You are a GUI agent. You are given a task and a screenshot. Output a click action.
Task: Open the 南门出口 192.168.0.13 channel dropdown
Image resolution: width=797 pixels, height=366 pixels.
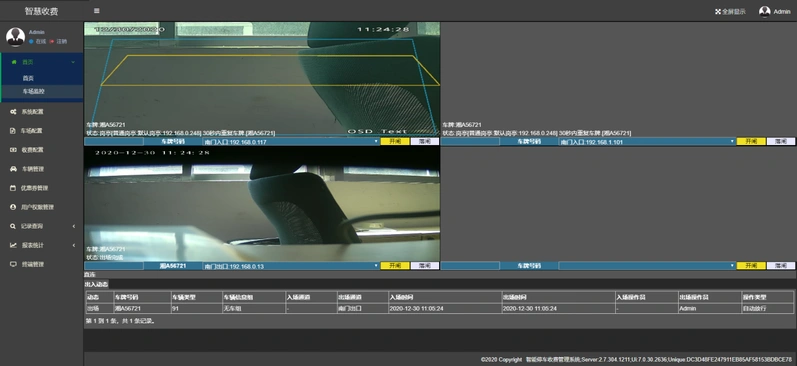coord(291,266)
